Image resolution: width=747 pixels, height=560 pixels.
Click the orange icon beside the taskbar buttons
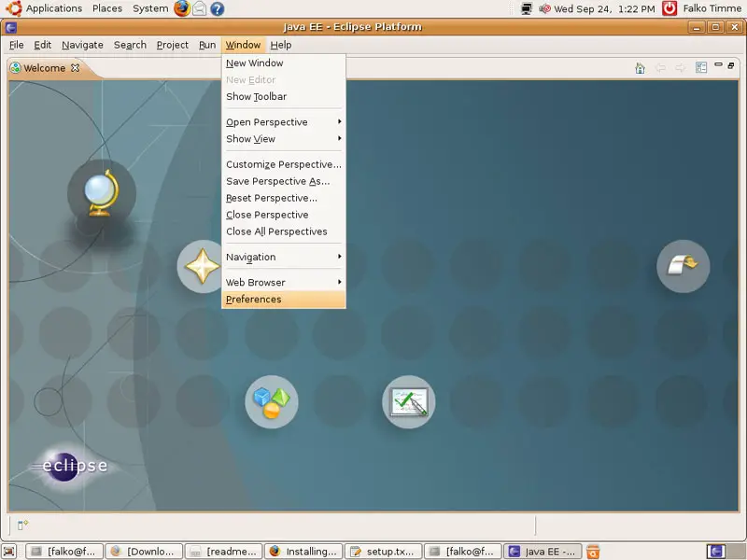[x=593, y=552]
